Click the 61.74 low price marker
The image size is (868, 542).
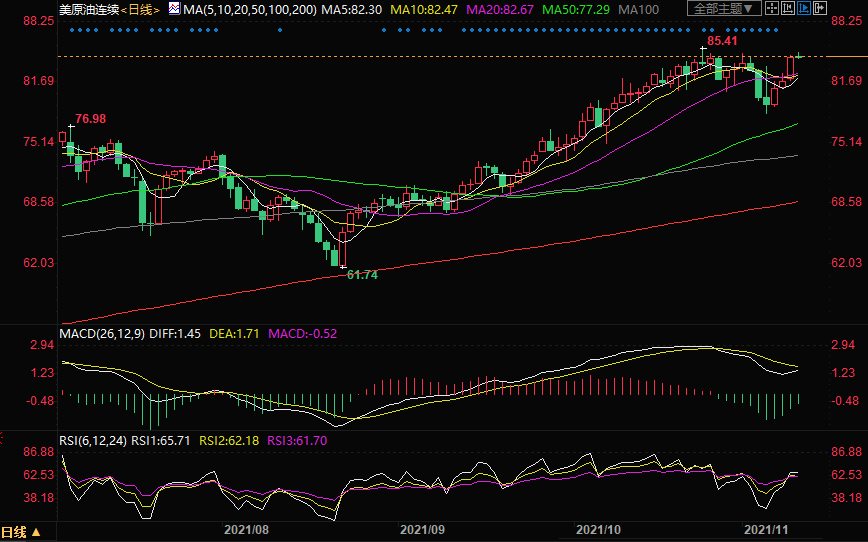click(x=361, y=274)
